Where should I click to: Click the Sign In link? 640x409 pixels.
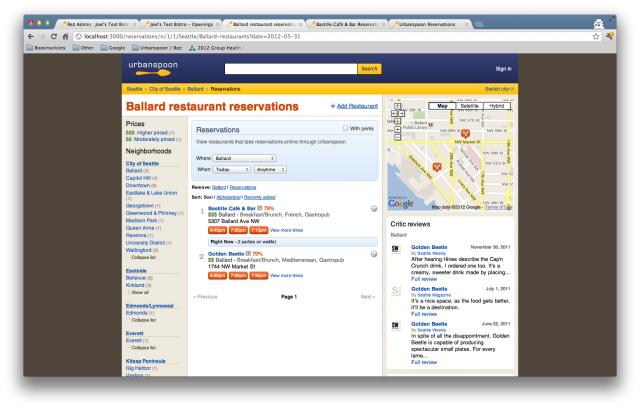pos(503,69)
